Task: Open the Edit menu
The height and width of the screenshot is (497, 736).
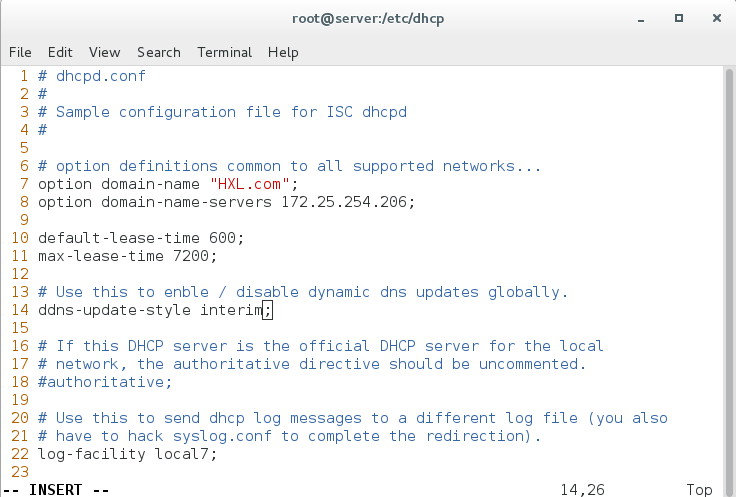Action: pos(60,52)
